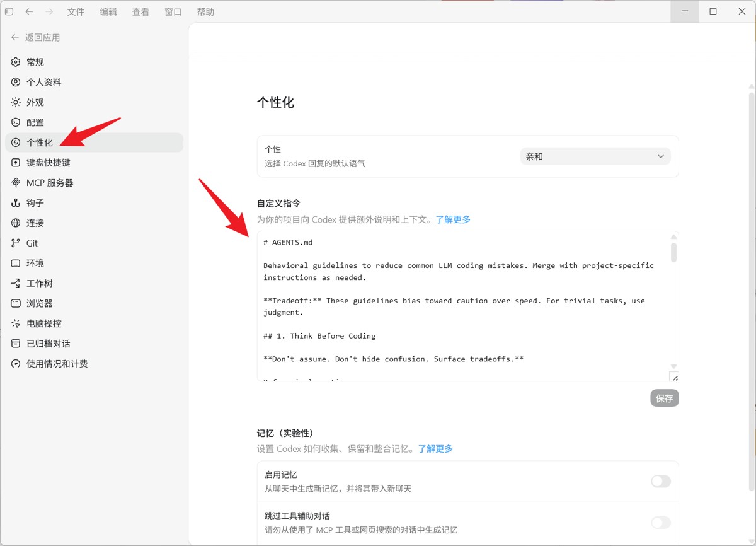Open the 使用情况和计费 settings page
Image resolution: width=756 pixels, height=546 pixels.
tap(94, 364)
